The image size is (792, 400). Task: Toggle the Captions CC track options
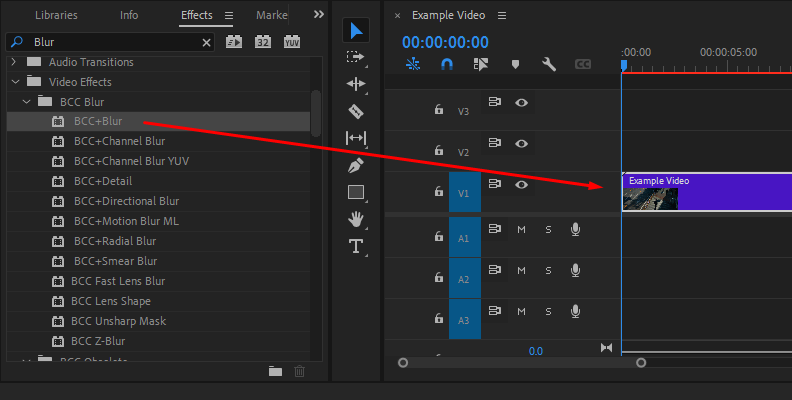click(582, 64)
